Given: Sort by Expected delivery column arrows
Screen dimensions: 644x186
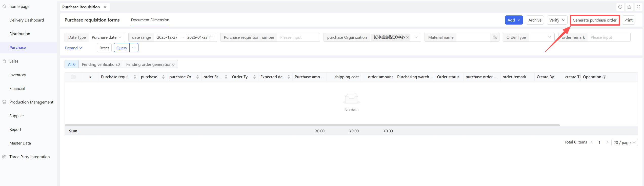Looking at the screenshot, I should [289, 77].
